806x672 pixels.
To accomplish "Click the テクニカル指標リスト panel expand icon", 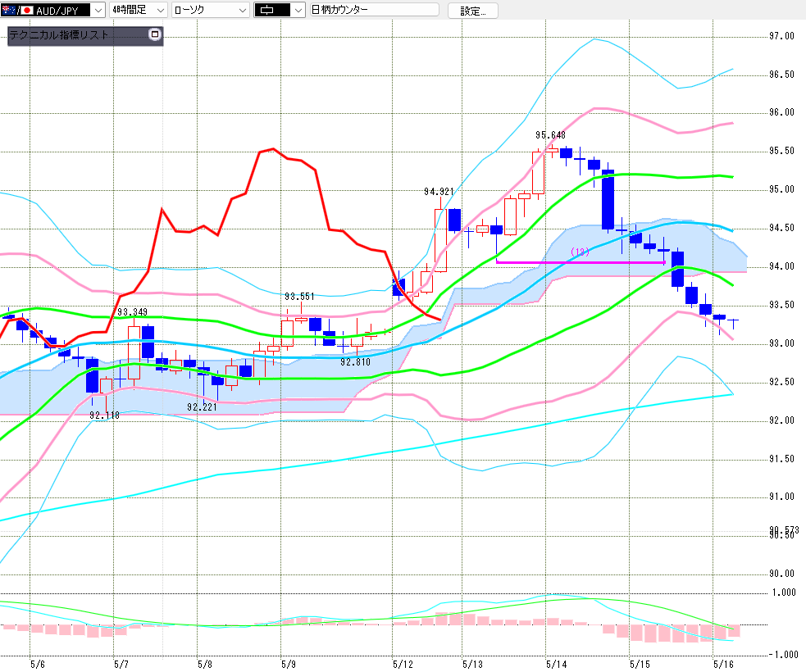I will click(155, 34).
